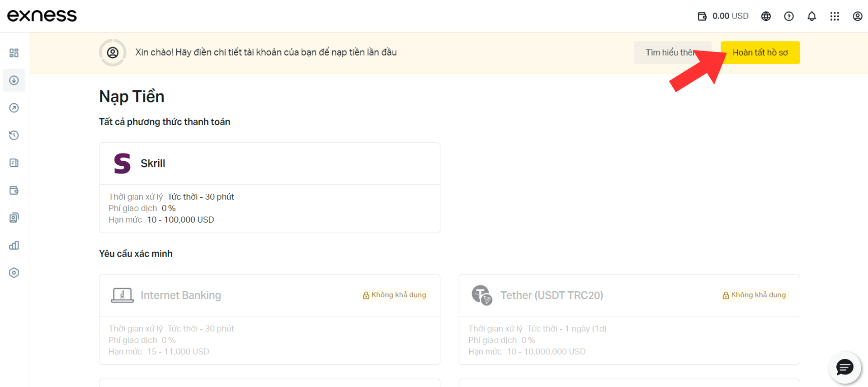Click Không khả dụng badge on Tether

tap(754, 295)
